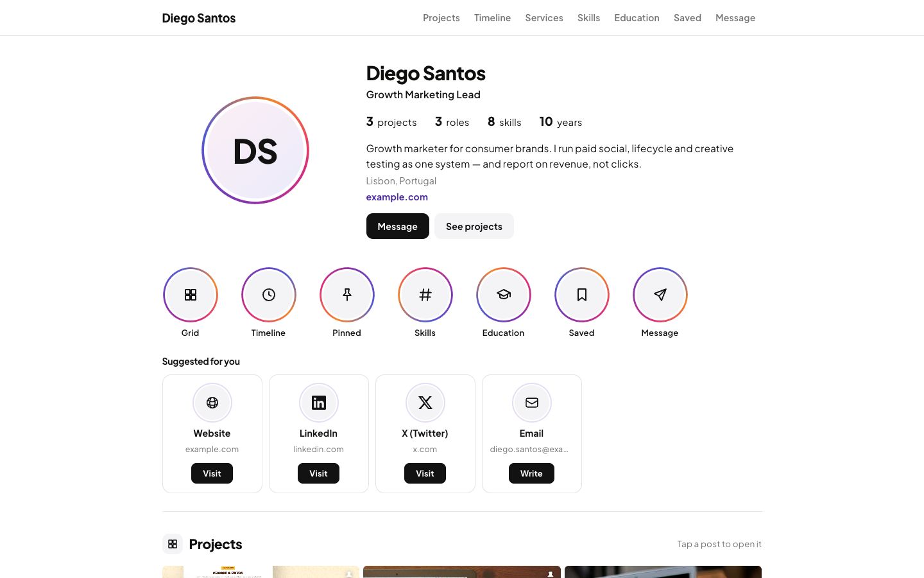Open the example.com profile link
The image size is (924, 578).
(x=397, y=197)
